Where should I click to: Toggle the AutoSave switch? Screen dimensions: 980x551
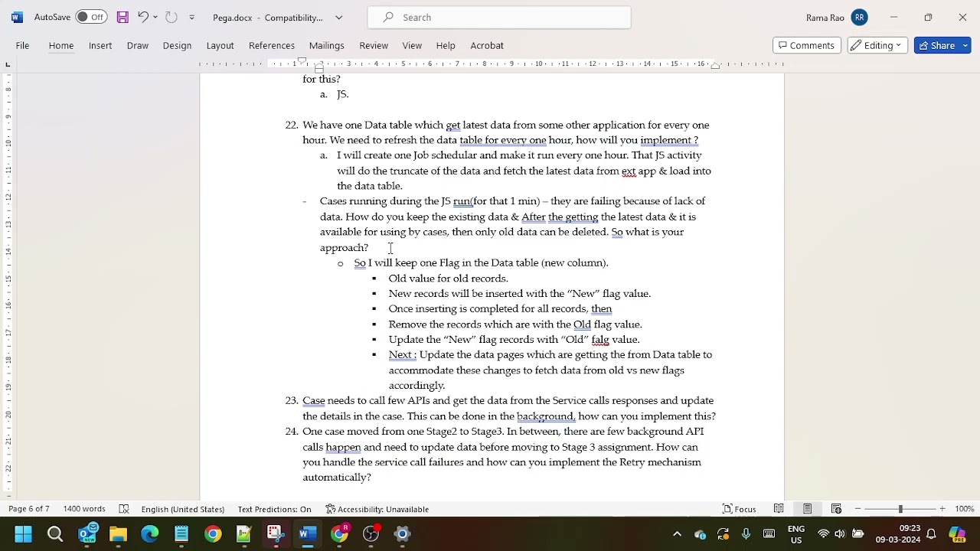[90, 17]
